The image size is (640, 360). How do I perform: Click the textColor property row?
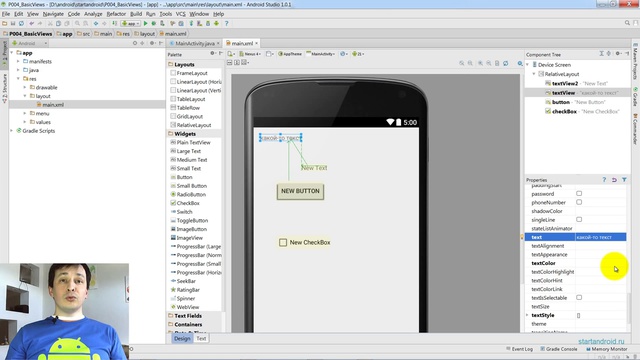pos(576,263)
